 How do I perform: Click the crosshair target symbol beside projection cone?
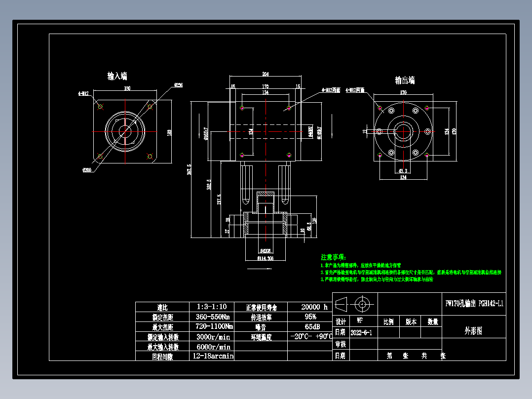point(363,305)
